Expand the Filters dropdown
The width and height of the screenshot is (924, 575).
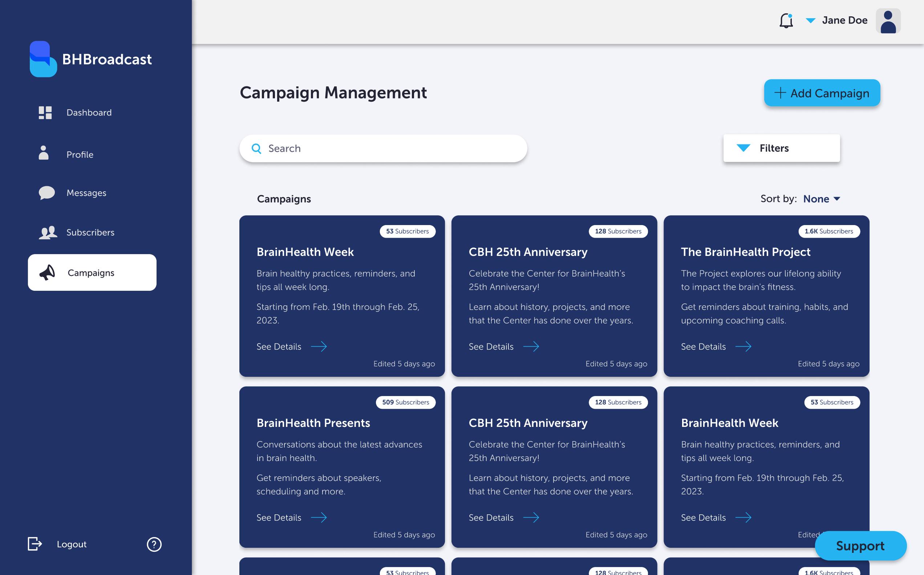(x=781, y=148)
